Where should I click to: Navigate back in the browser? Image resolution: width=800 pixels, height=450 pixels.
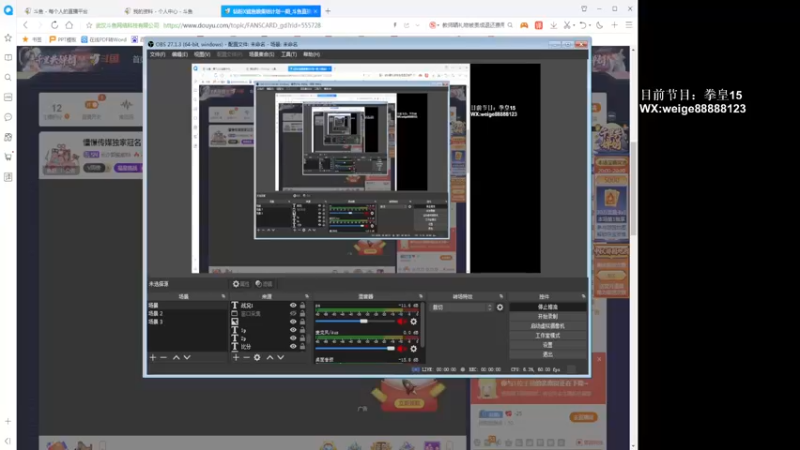(26, 25)
